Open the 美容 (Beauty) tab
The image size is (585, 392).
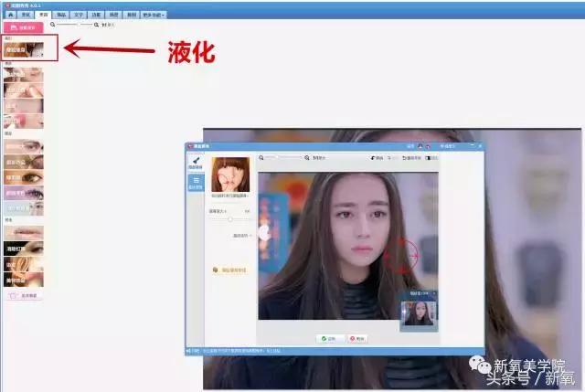[43, 15]
